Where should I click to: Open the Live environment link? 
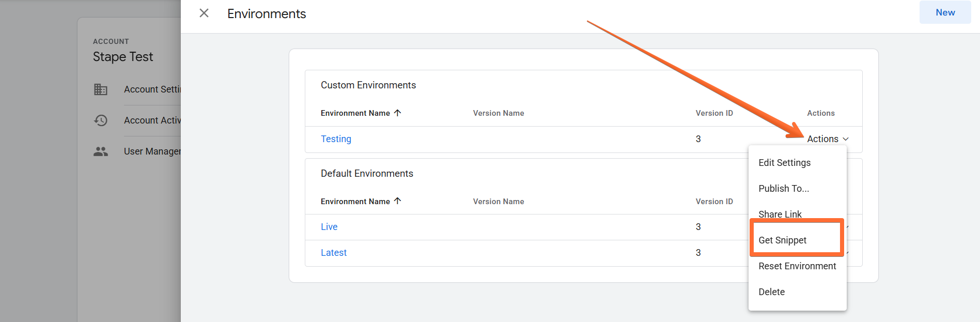[x=329, y=227]
